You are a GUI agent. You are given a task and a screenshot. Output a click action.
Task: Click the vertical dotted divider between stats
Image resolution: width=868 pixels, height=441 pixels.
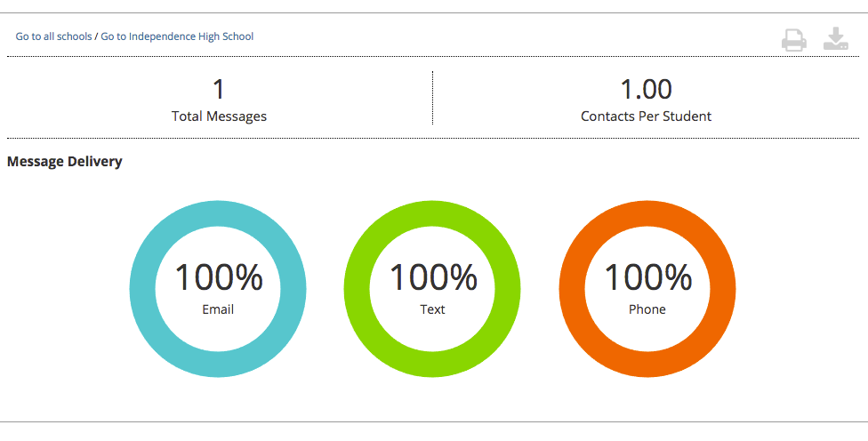point(433,98)
